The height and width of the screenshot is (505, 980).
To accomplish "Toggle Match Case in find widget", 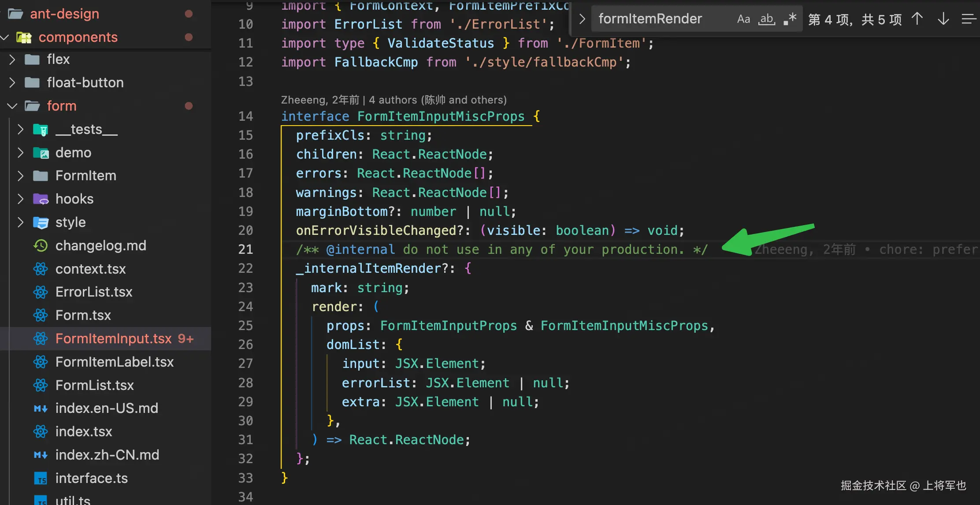I will (x=743, y=19).
